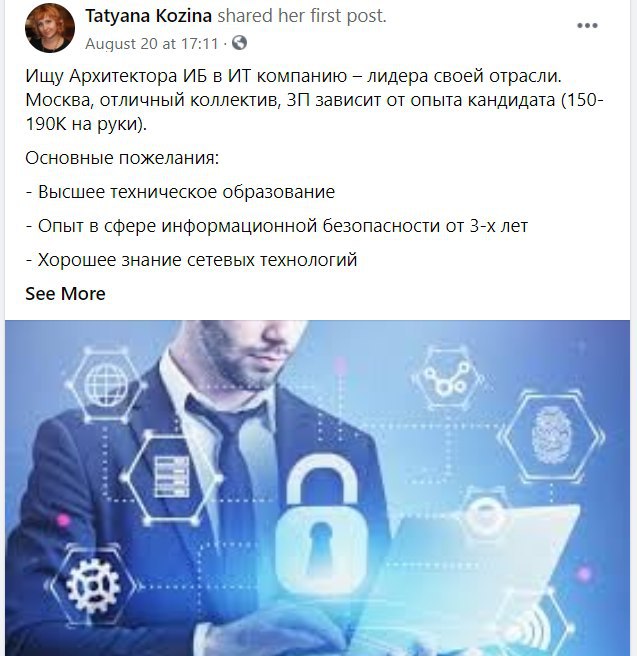Click the 'Хорошее знание сетевых технологий' line

[x=191, y=260]
